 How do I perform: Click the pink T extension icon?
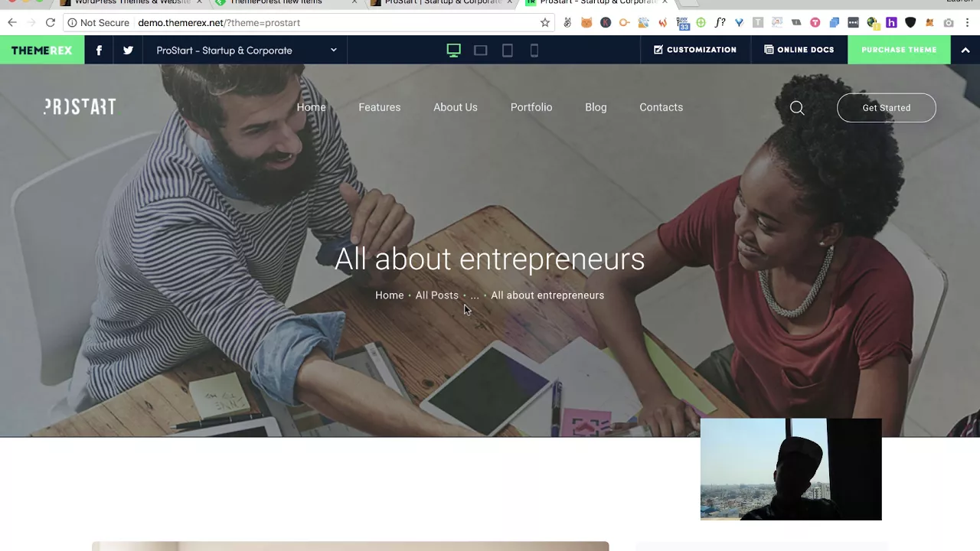pyautogui.click(x=815, y=23)
